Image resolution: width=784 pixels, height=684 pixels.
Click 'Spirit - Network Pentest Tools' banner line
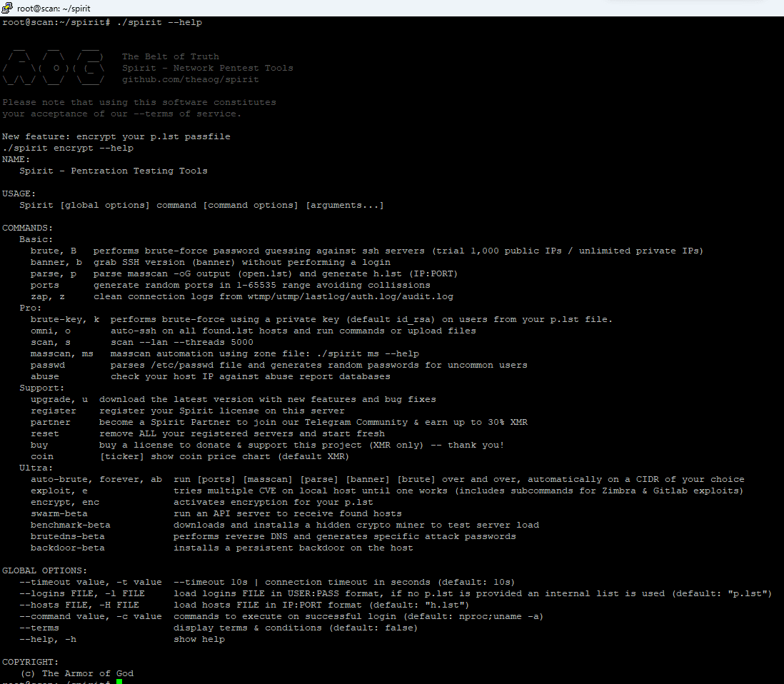[x=208, y=68]
